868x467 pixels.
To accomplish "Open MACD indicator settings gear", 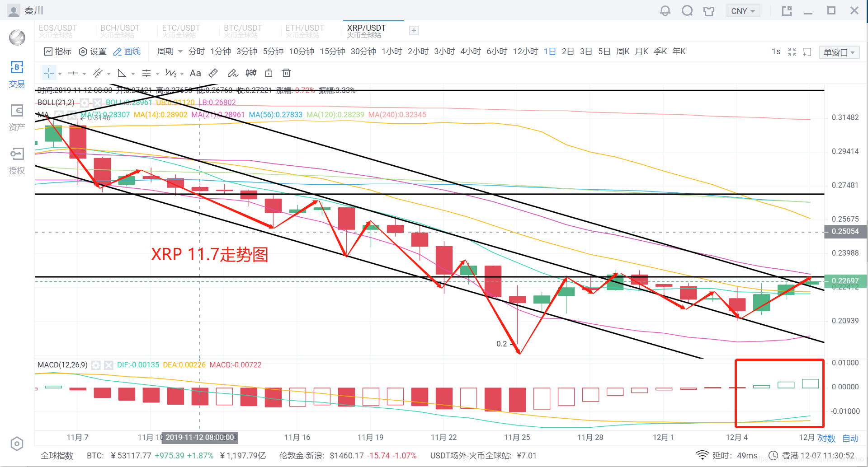I will (x=96, y=365).
